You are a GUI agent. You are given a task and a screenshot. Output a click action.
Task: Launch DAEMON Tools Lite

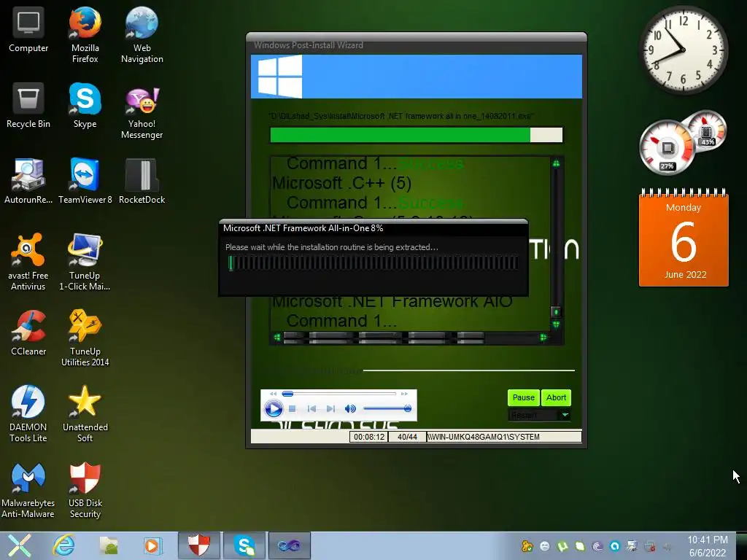pyautogui.click(x=28, y=414)
